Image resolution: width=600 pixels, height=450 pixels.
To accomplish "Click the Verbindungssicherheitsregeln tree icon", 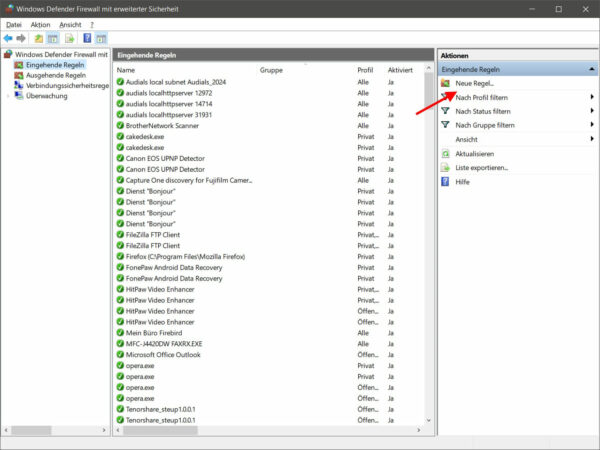I will click(19, 85).
